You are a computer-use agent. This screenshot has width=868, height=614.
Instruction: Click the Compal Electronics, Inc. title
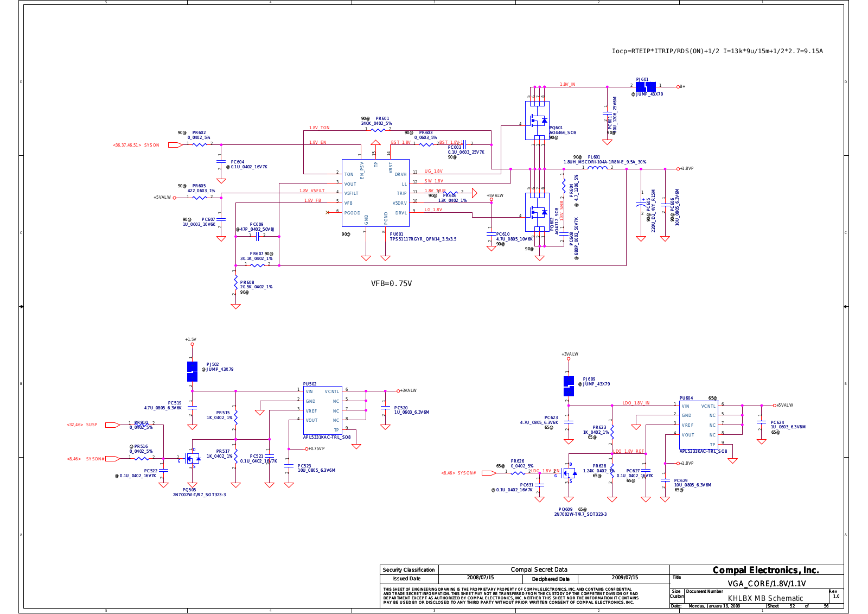[765, 570]
